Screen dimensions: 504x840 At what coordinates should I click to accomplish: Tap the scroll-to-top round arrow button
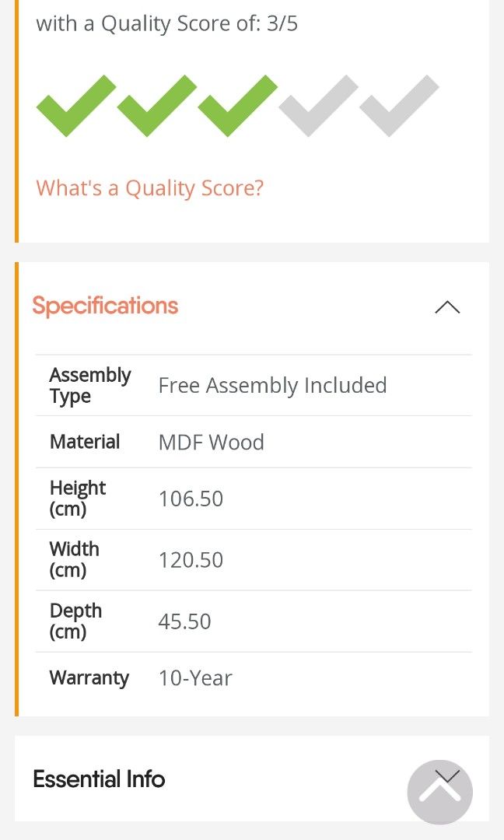pos(440,793)
